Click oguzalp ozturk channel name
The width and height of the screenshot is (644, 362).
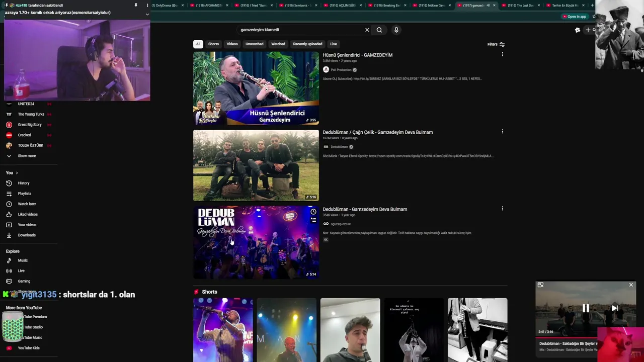click(341, 224)
